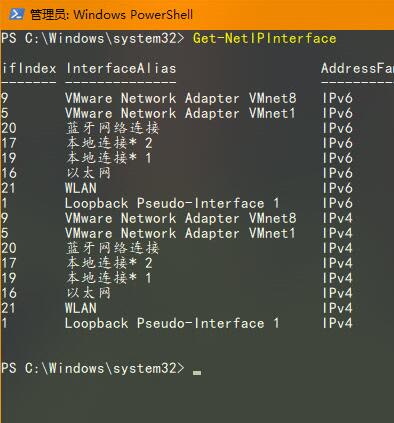The image size is (394, 423).
Task: Click the IPv4 value in the 以太网 row
Action: coord(337,293)
